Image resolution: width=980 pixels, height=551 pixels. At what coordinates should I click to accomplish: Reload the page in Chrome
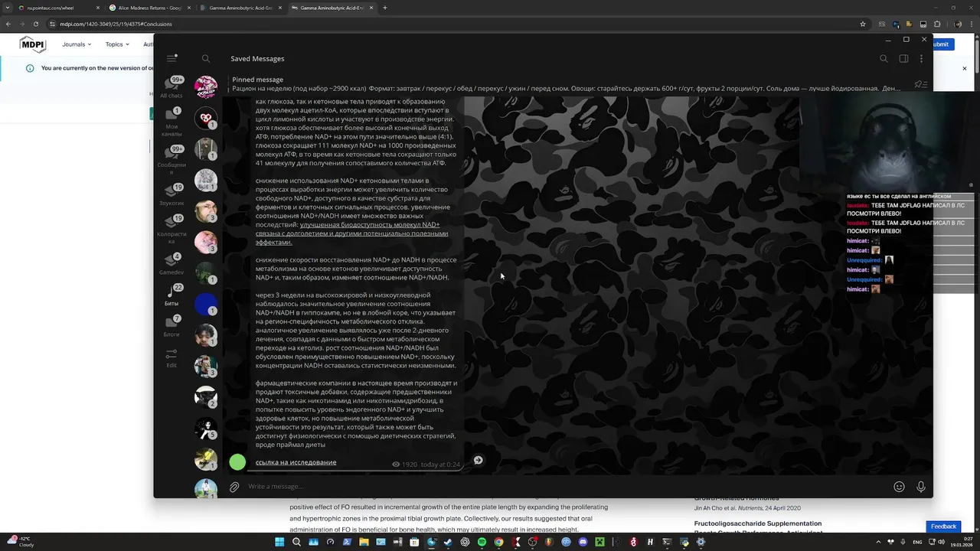[35, 24]
